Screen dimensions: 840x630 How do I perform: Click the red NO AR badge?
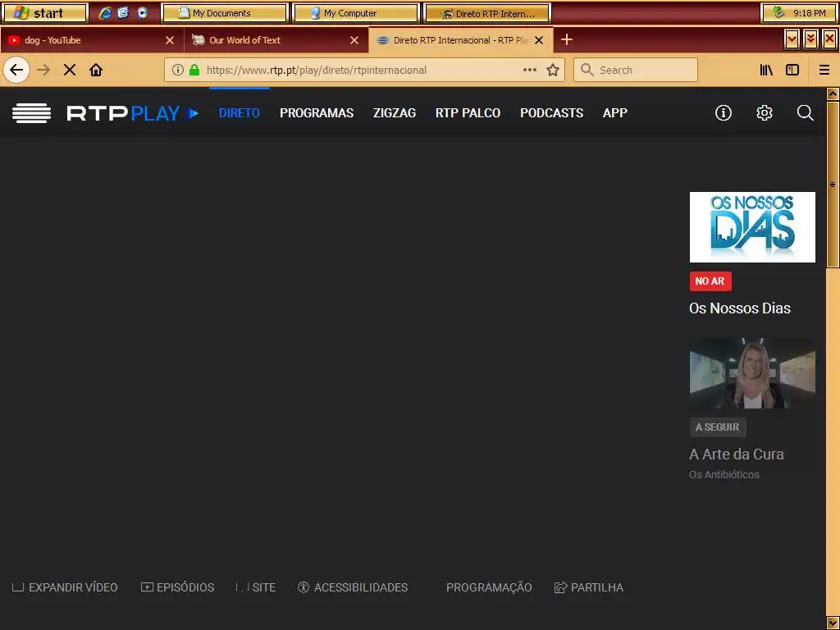pos(710,281)
